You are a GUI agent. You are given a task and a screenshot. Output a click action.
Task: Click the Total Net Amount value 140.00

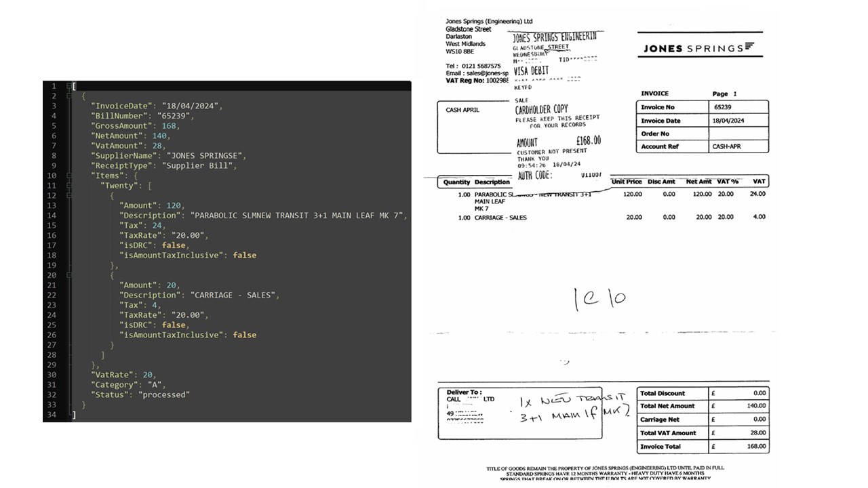click(757, 406)
